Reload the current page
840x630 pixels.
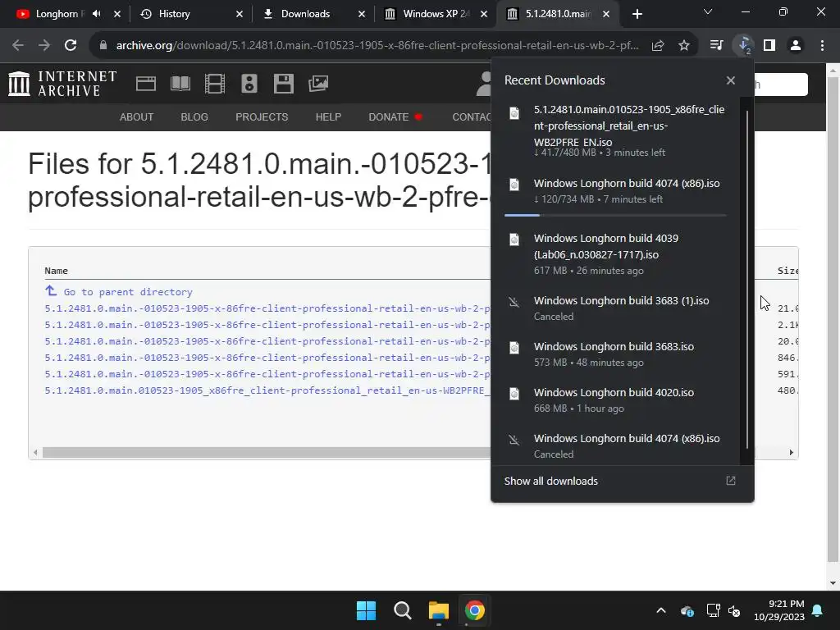[x=71, y=46]
